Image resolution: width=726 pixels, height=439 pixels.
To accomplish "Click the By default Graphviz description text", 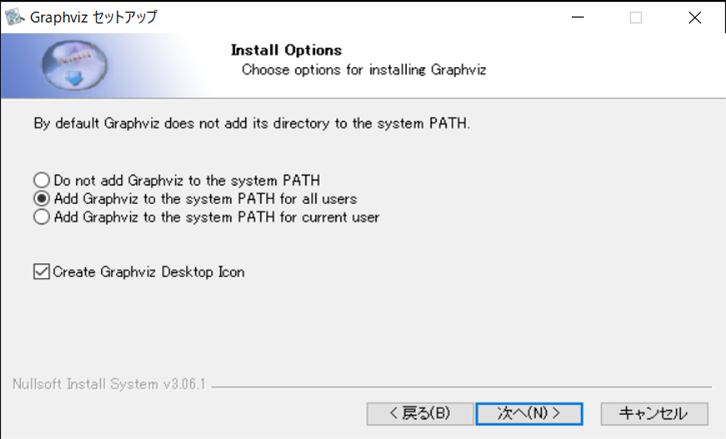I will click(x=251, y=124).
